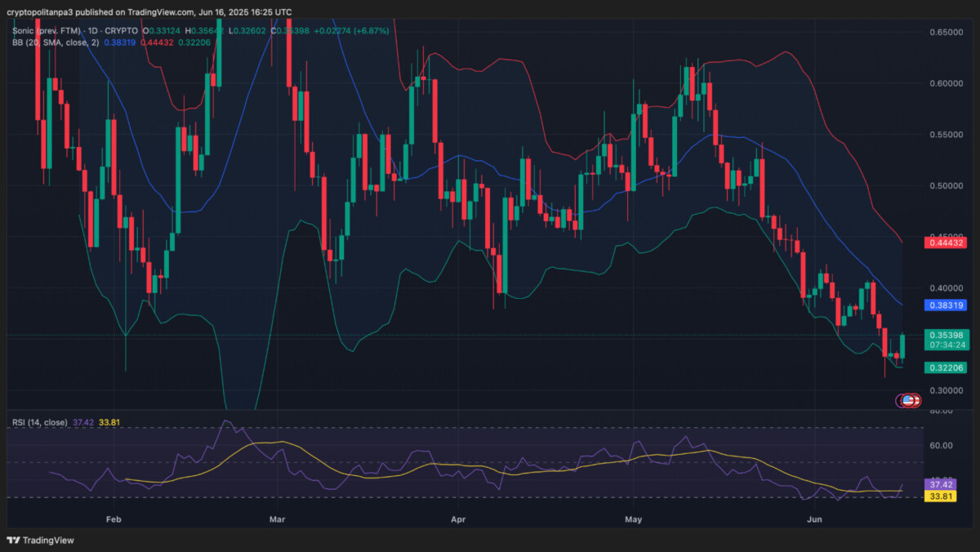Click the 0.50000 price axis level
Viewport: 980px width, 552px height.
946,185
